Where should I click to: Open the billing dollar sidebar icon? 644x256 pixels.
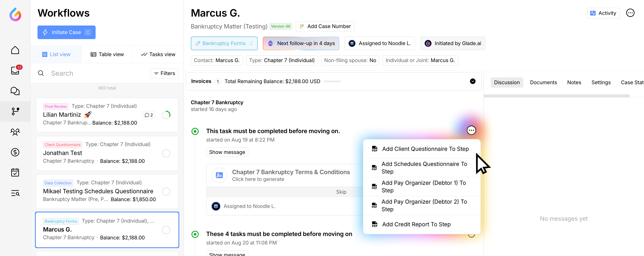15,152
